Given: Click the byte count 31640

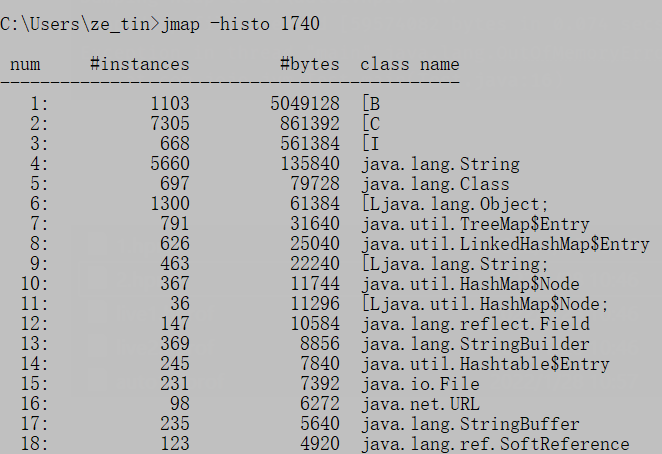Looking at the screenshot, I should point(315,223).
